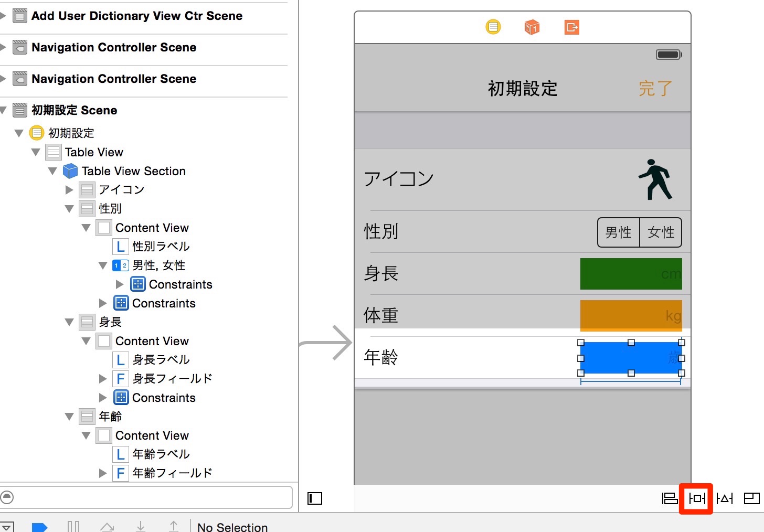Click the Pin constraints icon in canvas toolbar
The height and width of the screenshot is (532, 764).
click(x=697, y=498)
